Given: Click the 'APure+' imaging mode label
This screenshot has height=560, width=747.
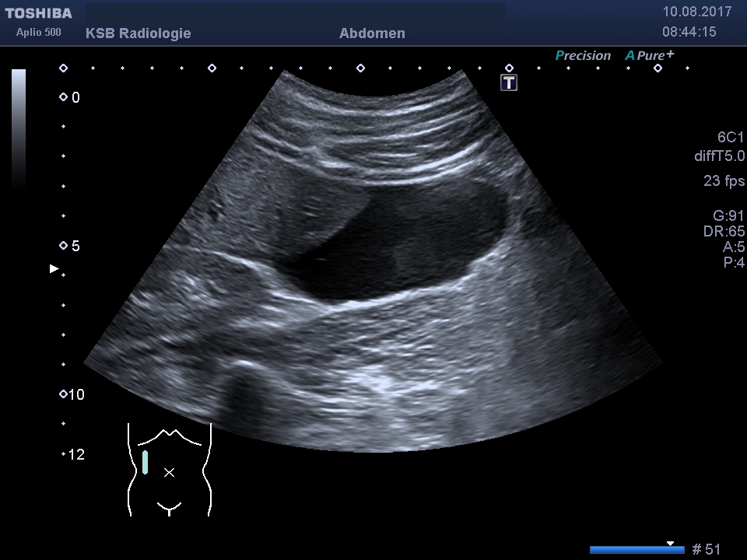Looking at the screenshot, I should point(650,55).
